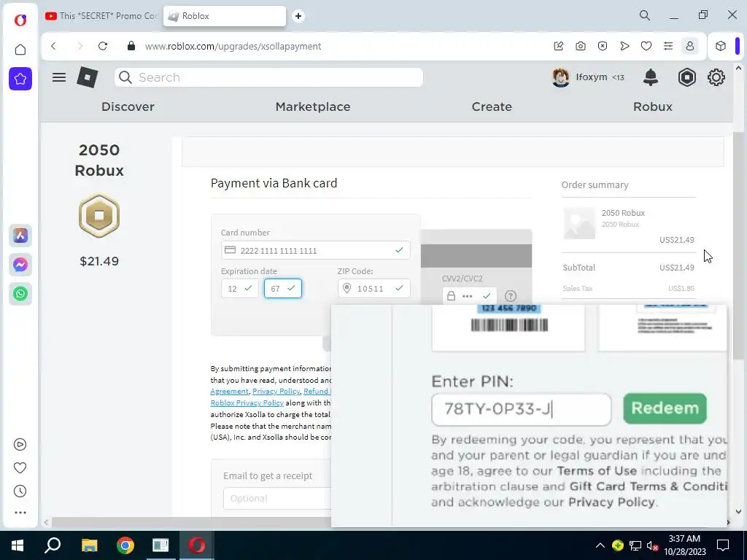The image size is (747, 560).
Task: Show hidden system tray icons
Action: point(600,545)
